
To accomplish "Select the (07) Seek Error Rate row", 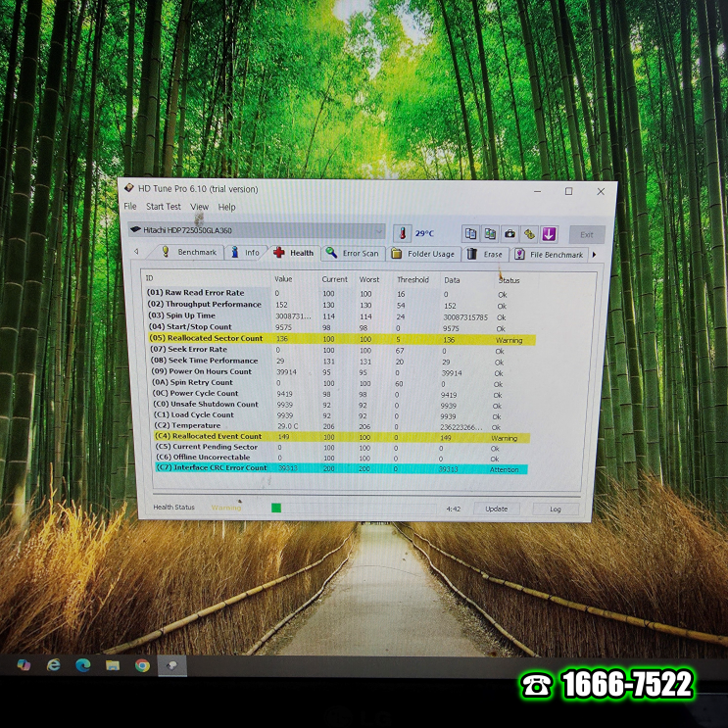I will pyautogui.click(x=341, y=350).
